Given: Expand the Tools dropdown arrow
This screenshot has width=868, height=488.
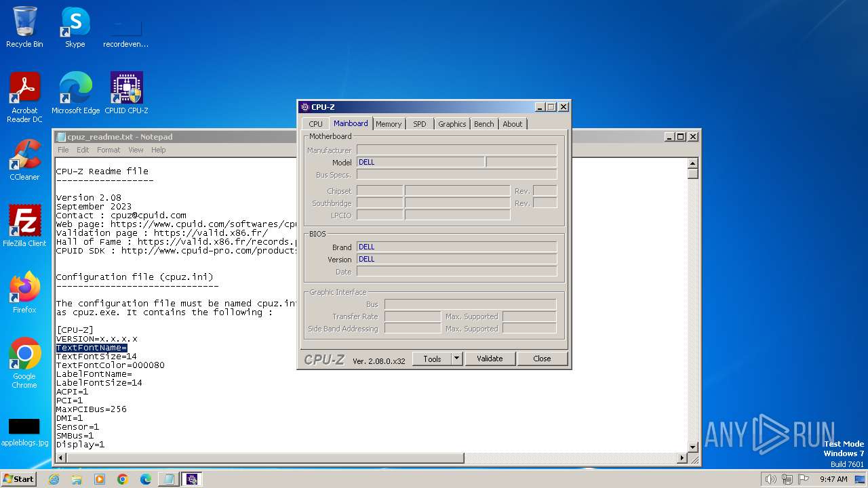Looking at the screenshot, I should [x=457, y=359].
